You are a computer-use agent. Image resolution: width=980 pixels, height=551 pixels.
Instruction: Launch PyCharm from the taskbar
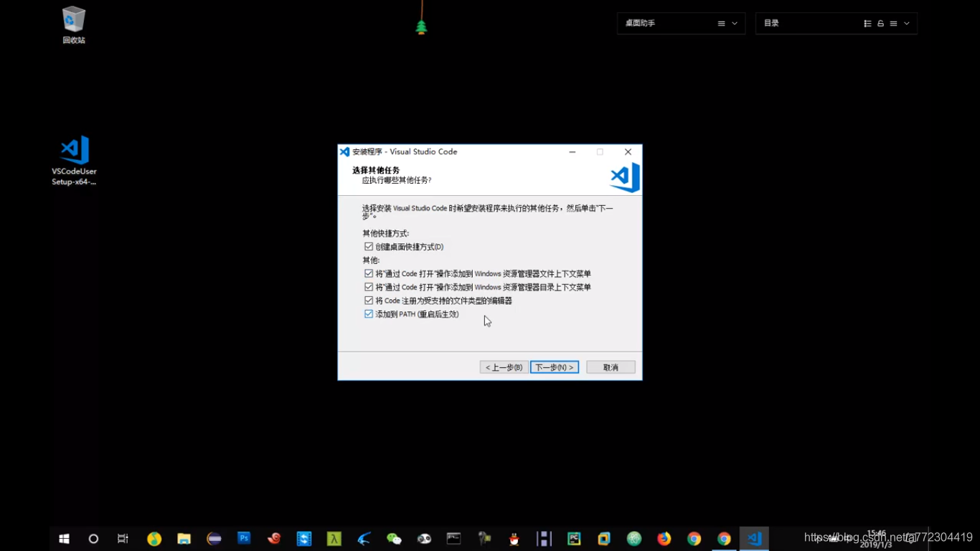(x=574, y=539)
